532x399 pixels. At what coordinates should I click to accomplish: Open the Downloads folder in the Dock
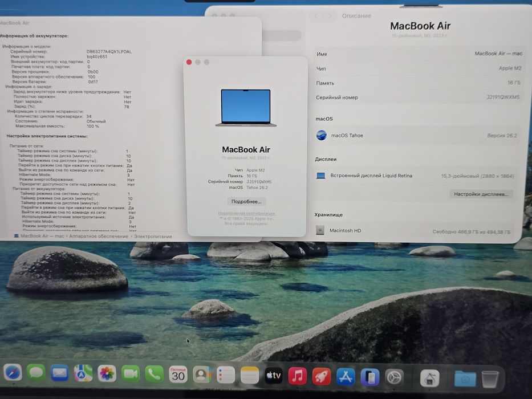(465, 378)
